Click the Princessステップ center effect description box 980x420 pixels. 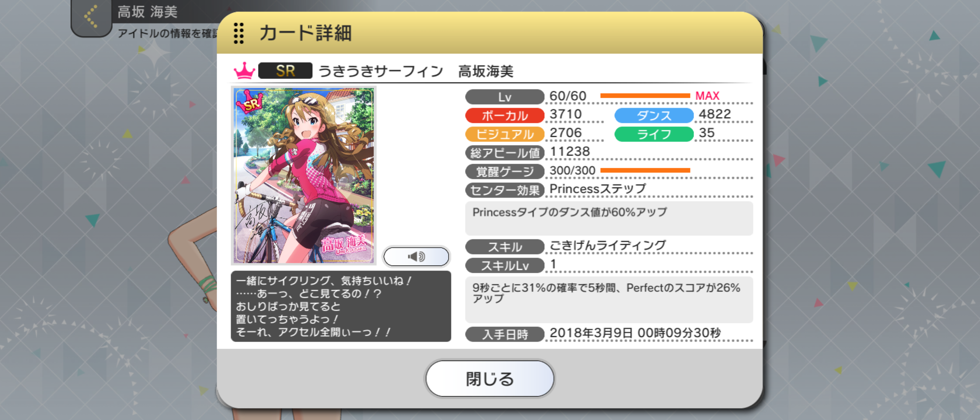point(609,218)
